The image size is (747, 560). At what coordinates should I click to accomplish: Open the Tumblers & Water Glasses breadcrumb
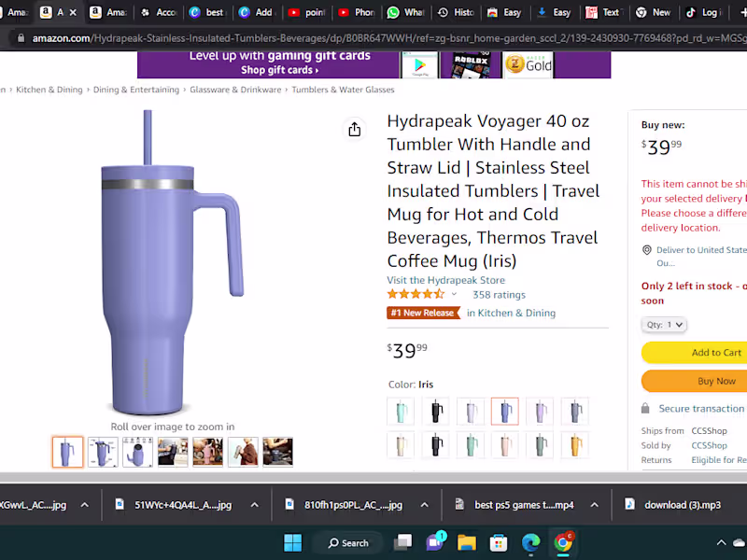coord(343,90)
